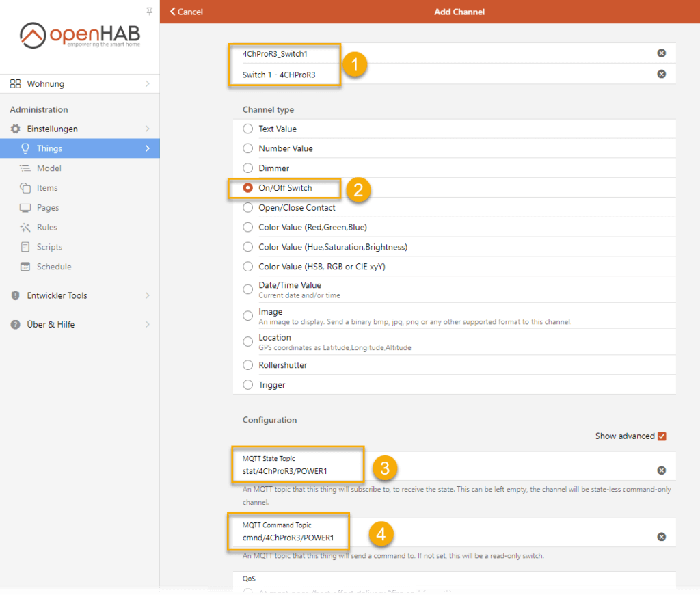Open Scripts from the administration menu
Image resolution: width=700 pixels, height=597 pixels.
pyautogui.click(x=49, y=247)
